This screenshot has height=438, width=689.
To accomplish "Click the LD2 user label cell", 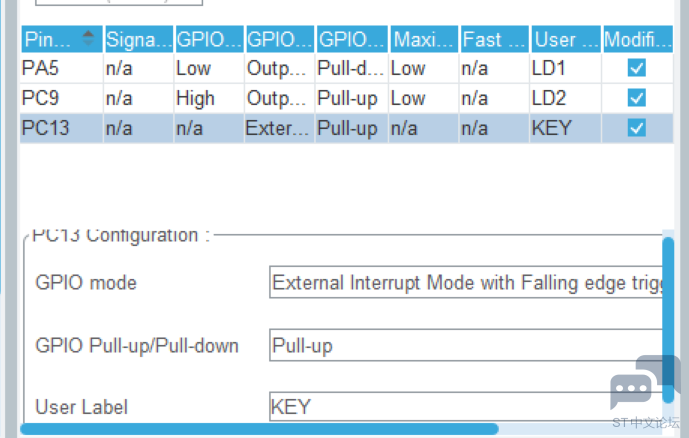I will click(566, 98).
